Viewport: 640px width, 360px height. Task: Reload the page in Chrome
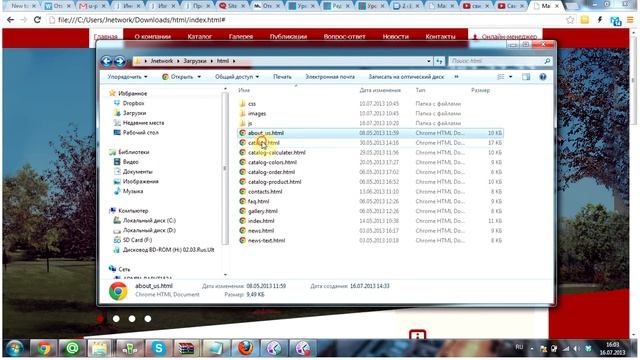click(37, 20)
